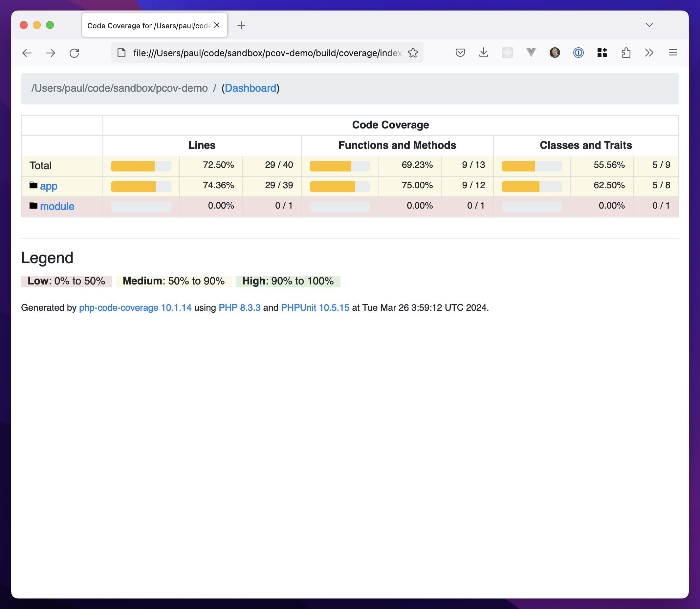Click the Medium legend swatch
This screenshot has height=609, width=700.
pos(174,281)
